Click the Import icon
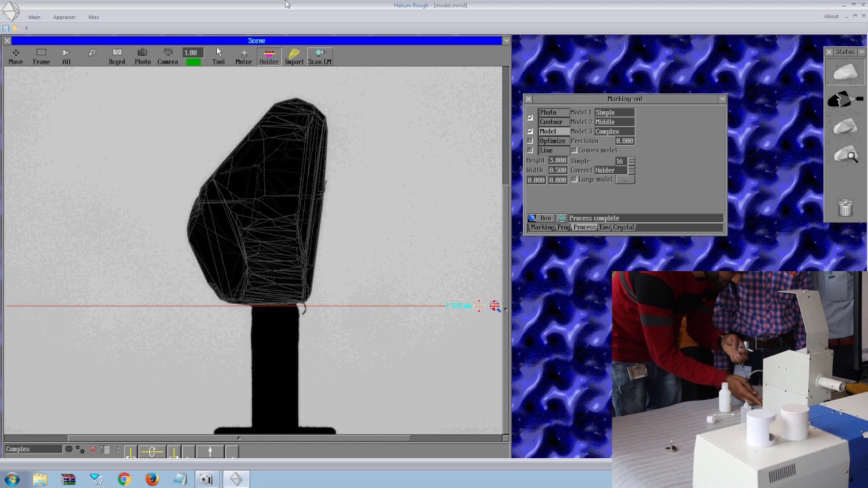 click(x=294, y=57)
